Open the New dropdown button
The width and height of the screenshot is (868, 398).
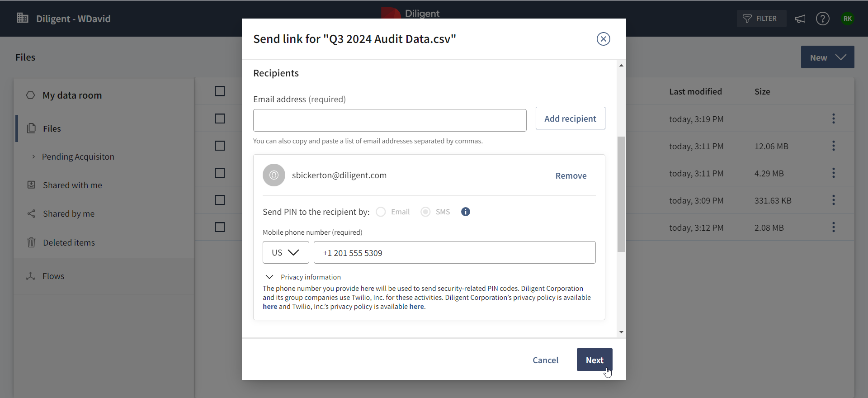(x=827, y=57)
